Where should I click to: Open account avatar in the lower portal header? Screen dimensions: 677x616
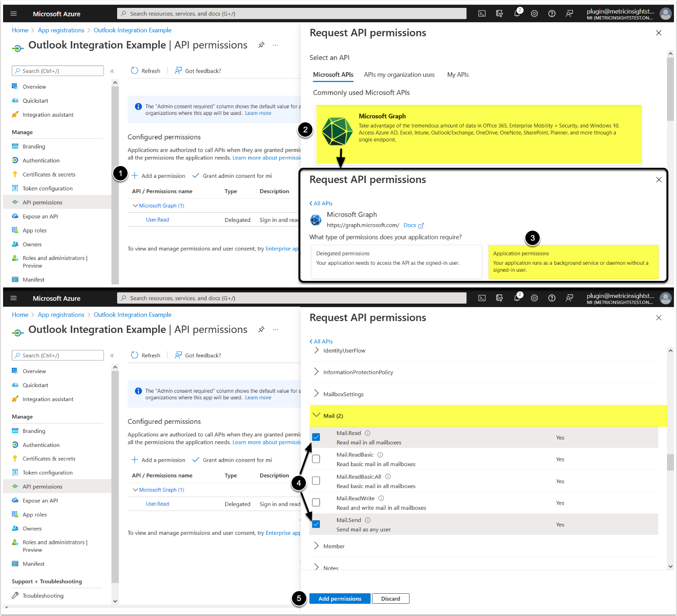[665, 298]
